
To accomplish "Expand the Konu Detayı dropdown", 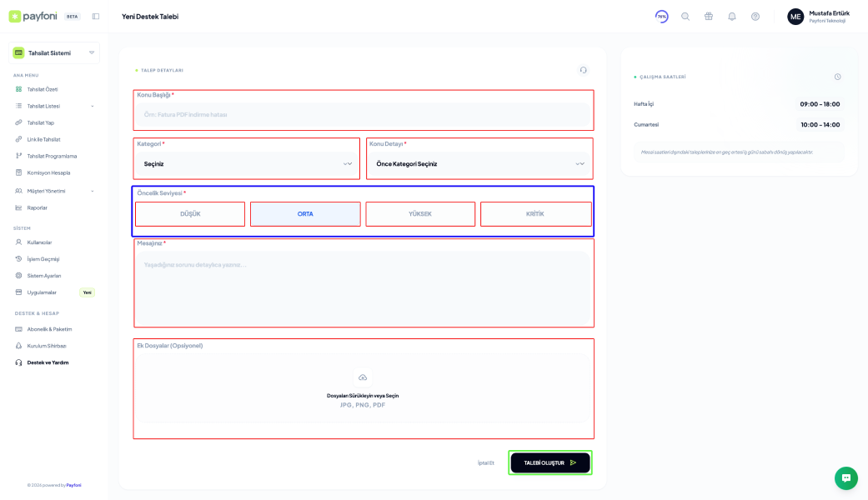I will [479, 164].
